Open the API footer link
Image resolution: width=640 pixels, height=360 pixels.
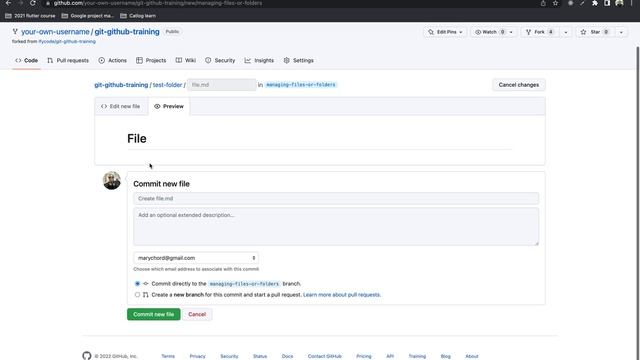click(390, 356)
